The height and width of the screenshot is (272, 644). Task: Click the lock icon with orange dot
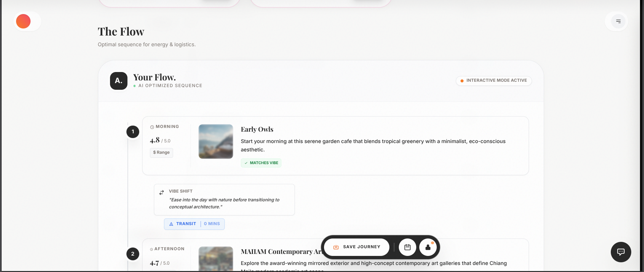(428, 247)
